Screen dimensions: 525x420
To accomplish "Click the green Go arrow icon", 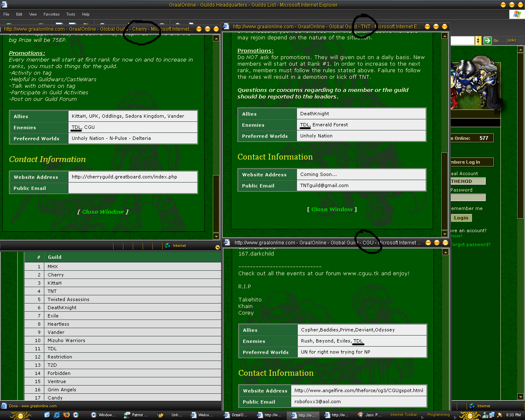I will pyautogui.click(x=487, y=40).
